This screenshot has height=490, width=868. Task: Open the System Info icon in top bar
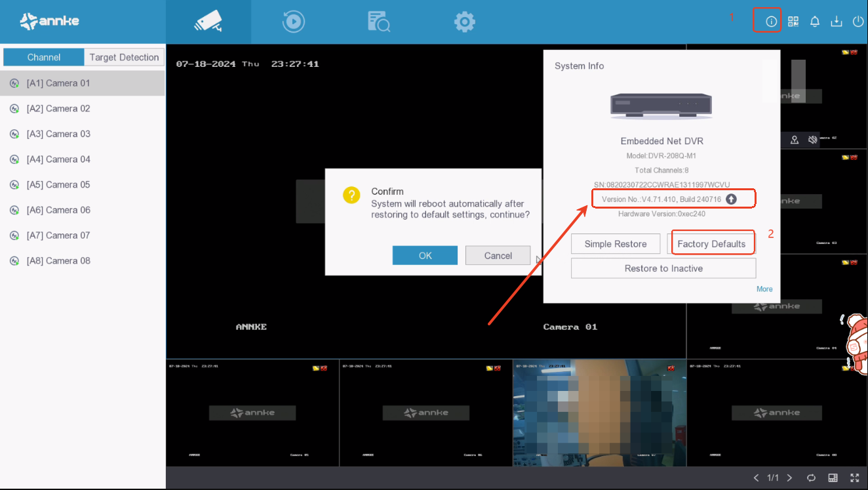point(771,22)
